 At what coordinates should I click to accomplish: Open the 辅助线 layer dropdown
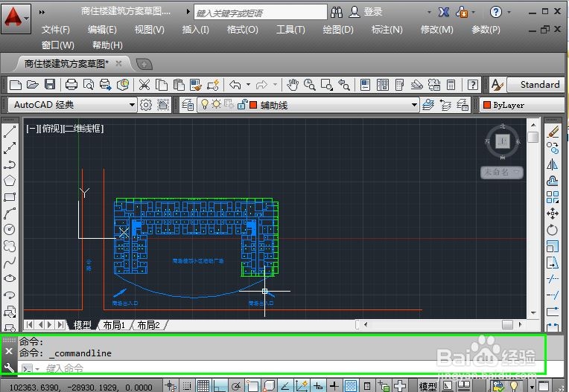pyautogui.click(x=308, y=105)
